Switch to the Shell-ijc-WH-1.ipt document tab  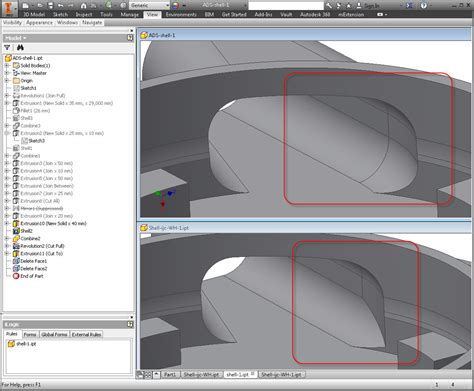[281, 375]
